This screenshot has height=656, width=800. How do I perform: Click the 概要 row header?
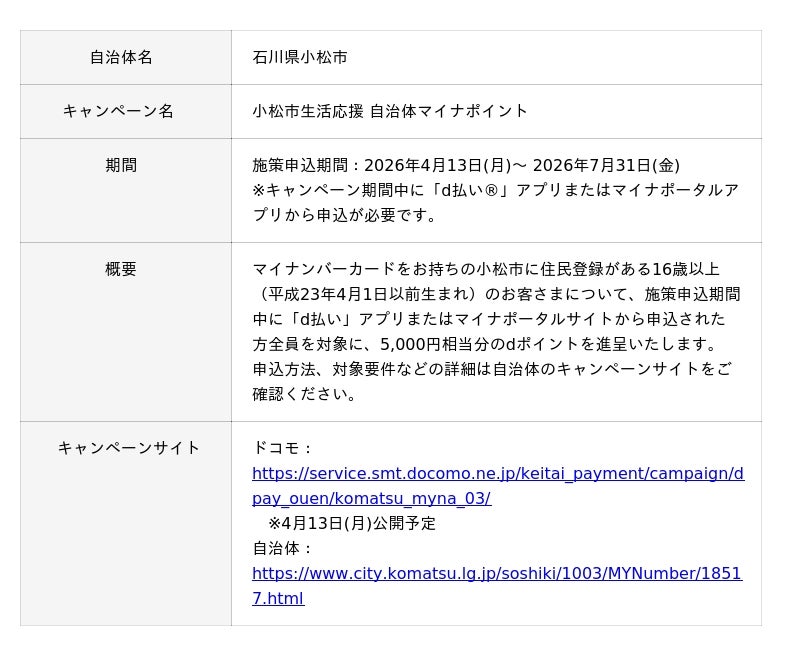pos(121,269)
